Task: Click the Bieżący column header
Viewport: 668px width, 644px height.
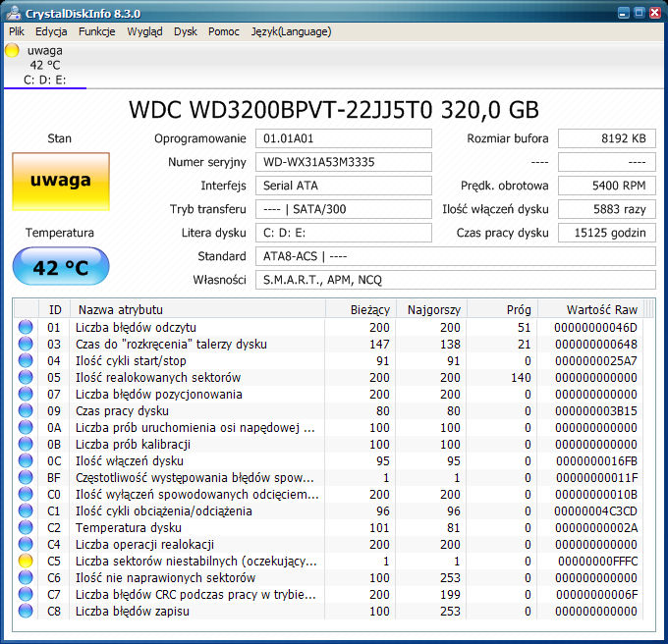Action: tap(362, 309)
